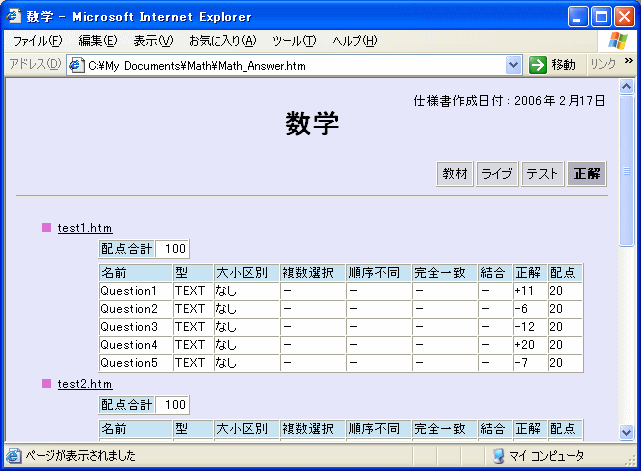Viewport: 641px width, 471px height.
Task: Click the page icon in address bar
Action: click(76, 65)
